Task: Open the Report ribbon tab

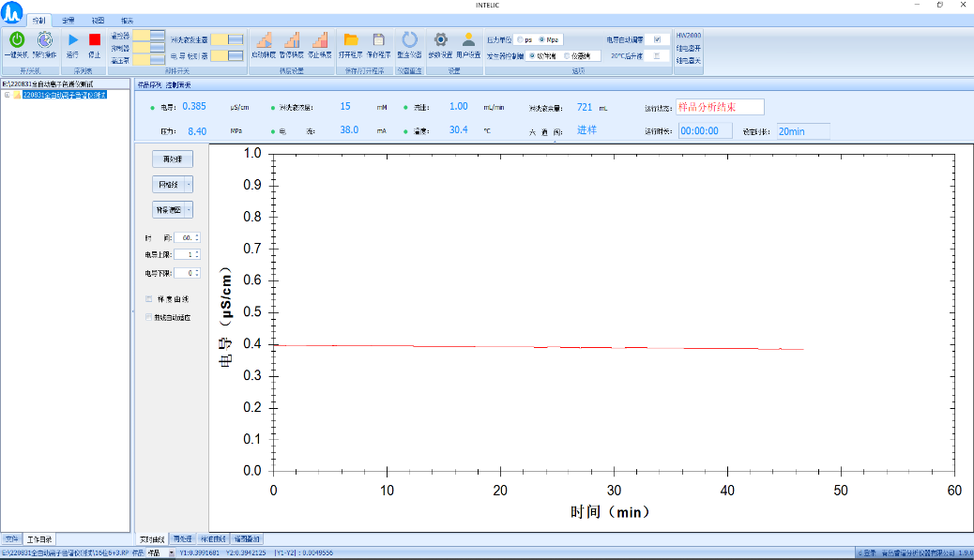Action: [128, 21]
